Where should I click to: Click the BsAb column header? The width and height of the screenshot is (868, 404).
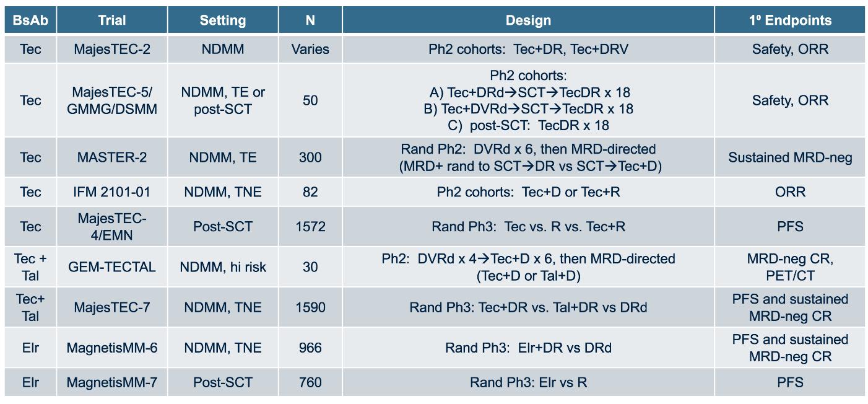click(x=30, y=20)
